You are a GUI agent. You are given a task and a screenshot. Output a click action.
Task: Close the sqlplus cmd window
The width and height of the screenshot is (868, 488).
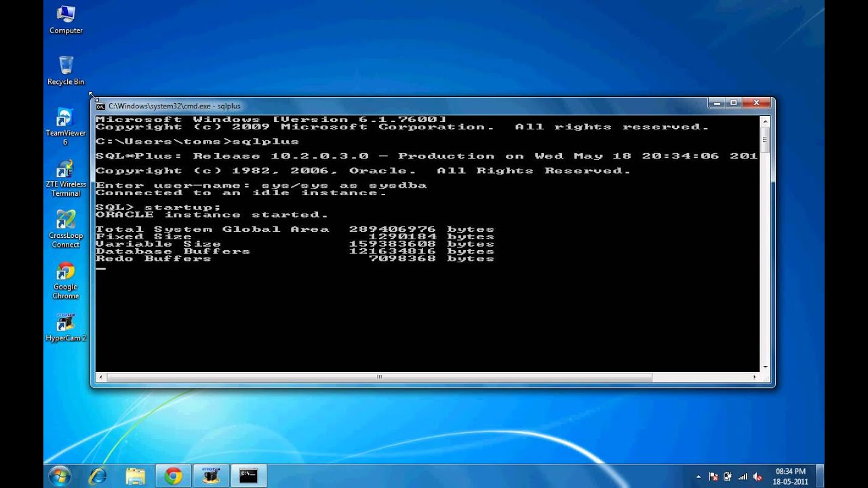(757, 103)
